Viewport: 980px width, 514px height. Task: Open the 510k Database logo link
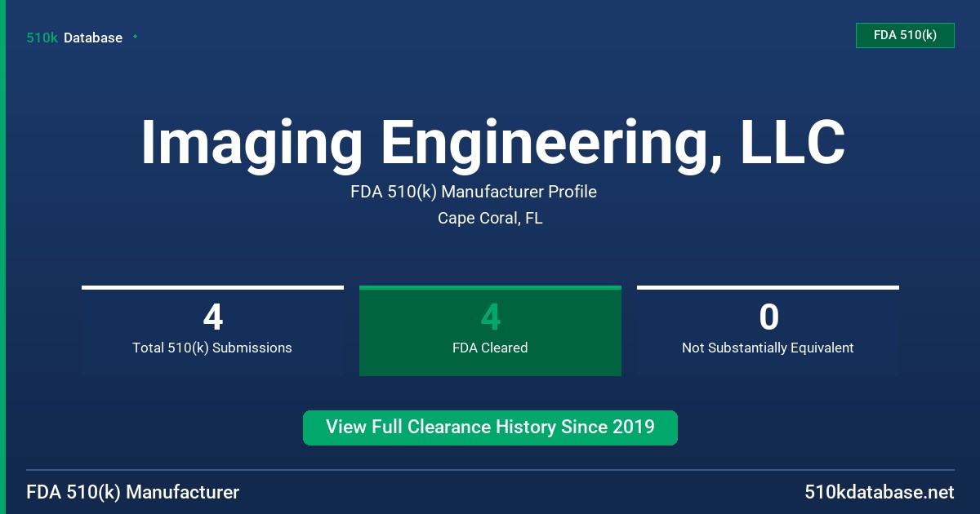click(74, 38)
